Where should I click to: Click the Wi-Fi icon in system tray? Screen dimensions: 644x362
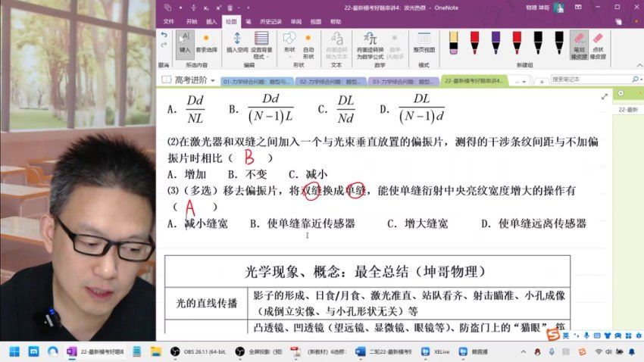(x=599, y=351)
